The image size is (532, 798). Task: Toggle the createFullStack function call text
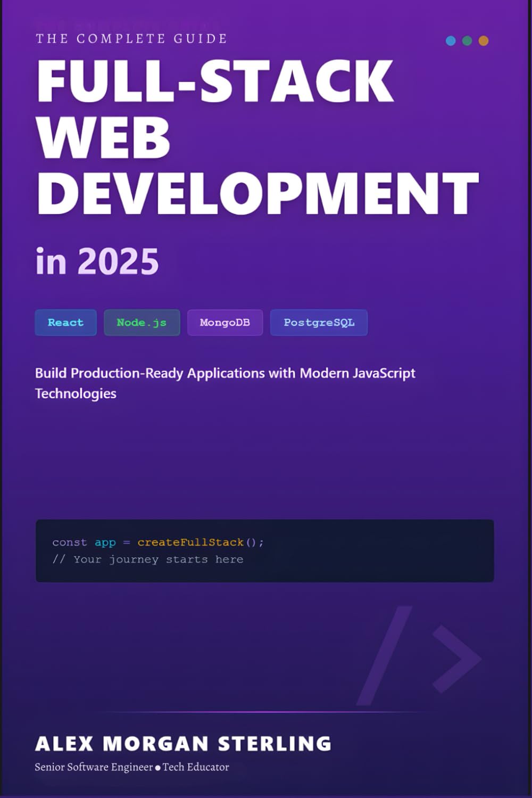click(x=189, y=542)
